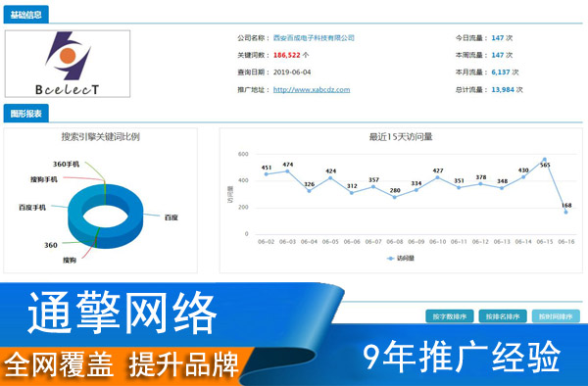Click the 351 data point on 06-11
The height and width of the screenshot is (386, 588).
459,187
